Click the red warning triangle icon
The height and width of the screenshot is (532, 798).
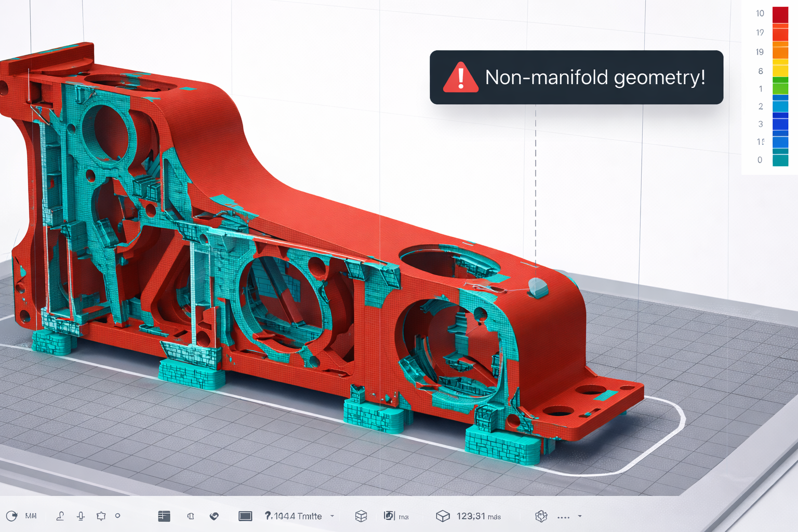click(461, 78)
